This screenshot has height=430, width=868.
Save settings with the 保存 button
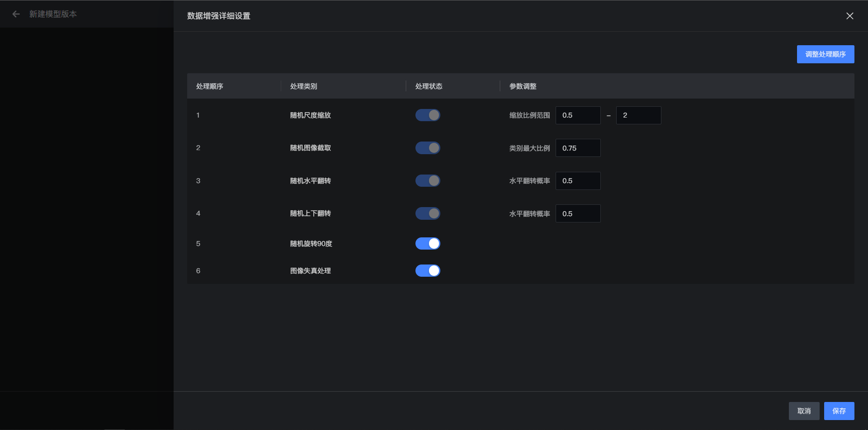(839, 411)
